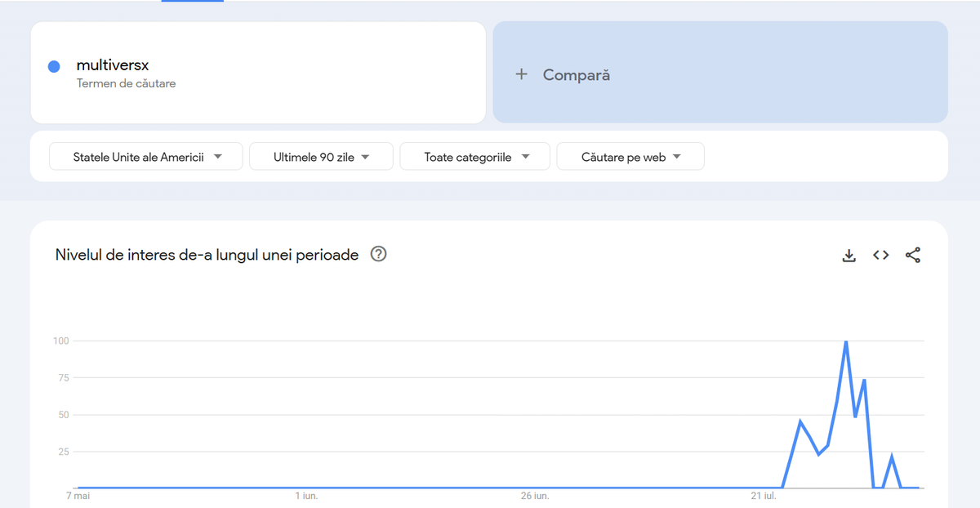The height and width of the screenshot is (508, 980).
Task: Click the 100 value on y-axis
Action: click(x=60, y=341)
